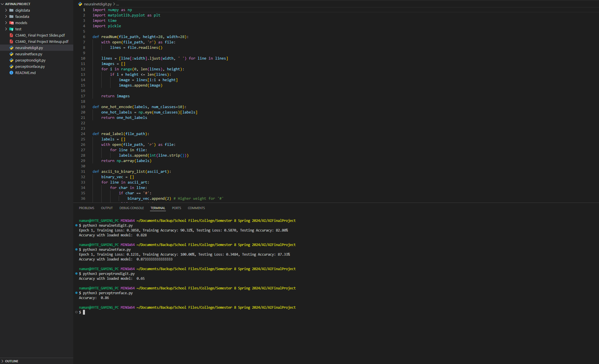
Task: Click line number 31 in the gutter
Action: [x=83, y=172]
